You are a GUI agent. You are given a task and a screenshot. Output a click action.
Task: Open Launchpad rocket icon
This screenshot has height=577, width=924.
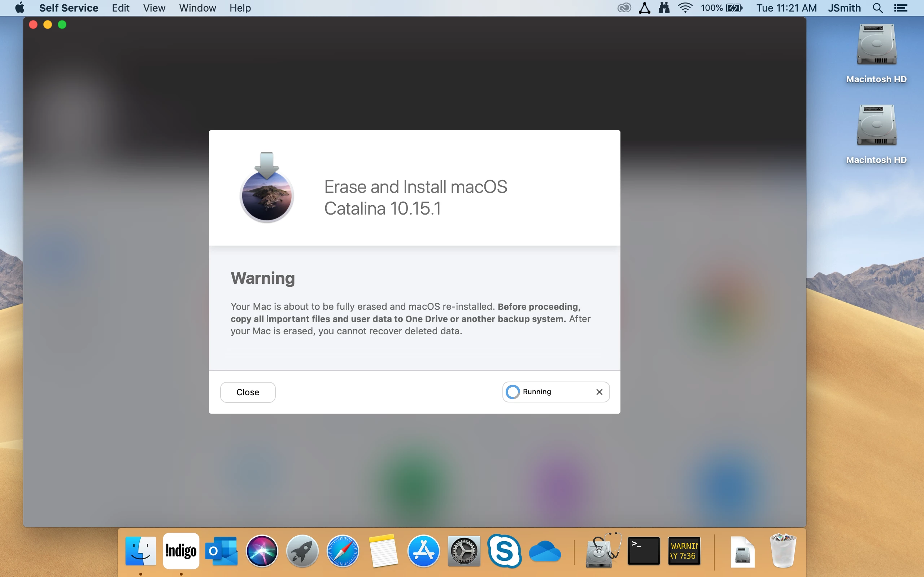(x=302, y=551)
